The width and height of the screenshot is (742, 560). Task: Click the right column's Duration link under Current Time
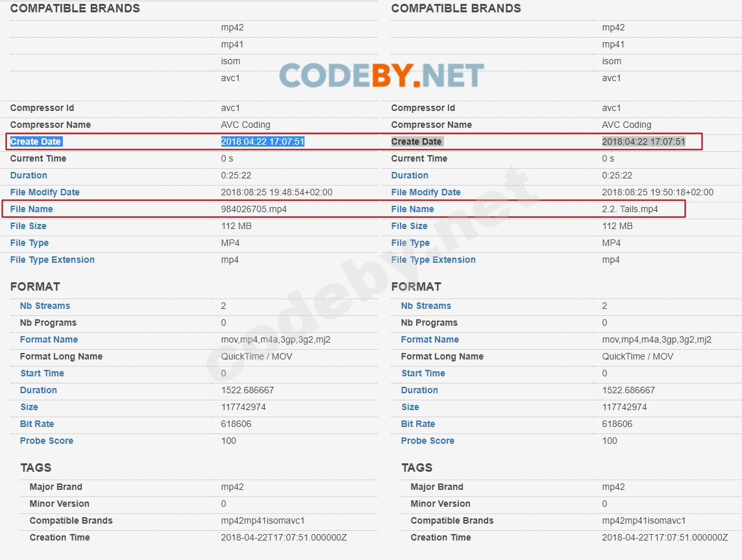click(410, 175)
